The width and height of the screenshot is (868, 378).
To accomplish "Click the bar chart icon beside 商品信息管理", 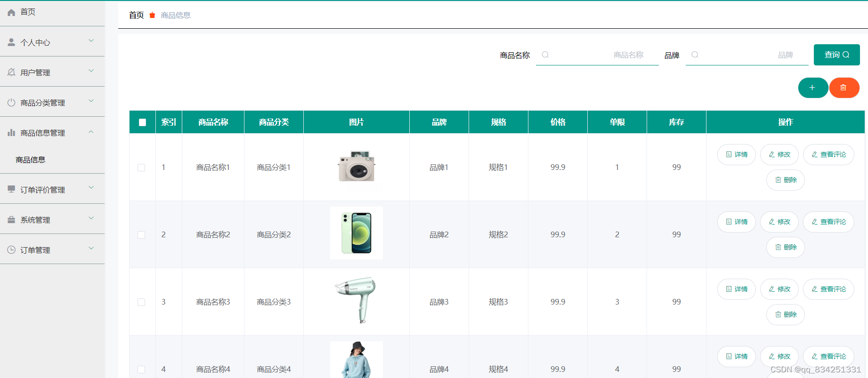I will pos(11,133).
